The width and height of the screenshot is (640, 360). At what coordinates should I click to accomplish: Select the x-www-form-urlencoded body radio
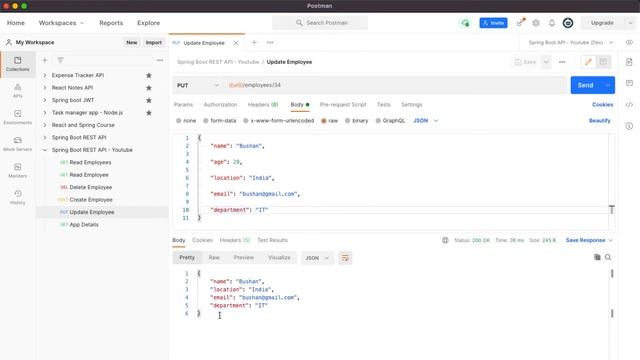point(246,121)
